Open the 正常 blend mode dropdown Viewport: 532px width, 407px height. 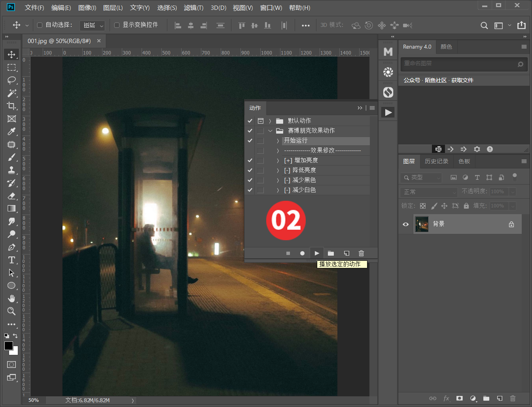[x=428, y=192]
